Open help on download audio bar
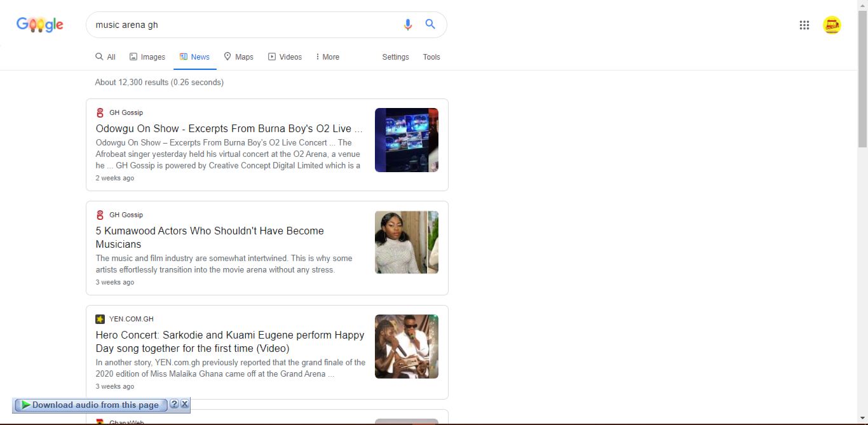The image size is (868, 425). pos(174,404)
